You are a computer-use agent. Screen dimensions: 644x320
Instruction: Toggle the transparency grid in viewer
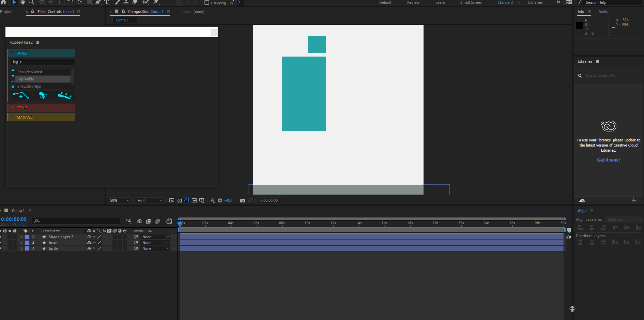pos(179,200)
